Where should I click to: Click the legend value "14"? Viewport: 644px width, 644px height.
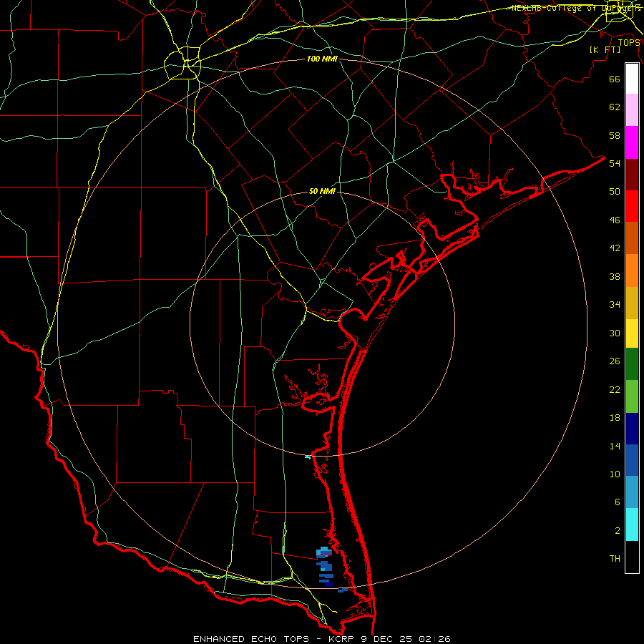point(615,447)
